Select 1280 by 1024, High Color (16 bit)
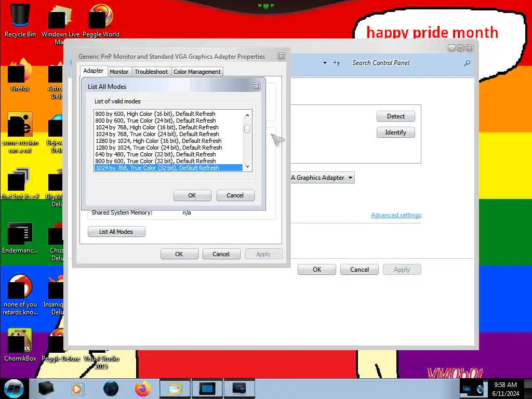532x399 pixels. click(168, 141)
